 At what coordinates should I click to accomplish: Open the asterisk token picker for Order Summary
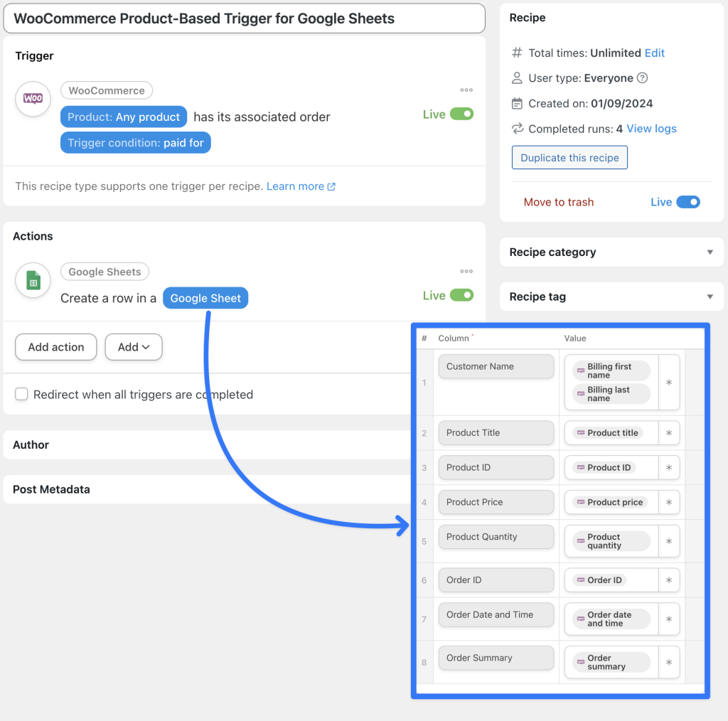tap(668, 662)
